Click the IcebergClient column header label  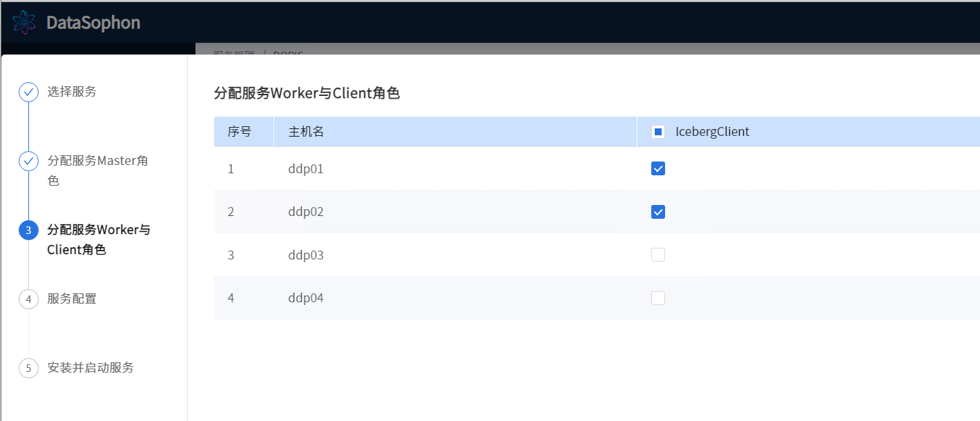pos(712,132)
